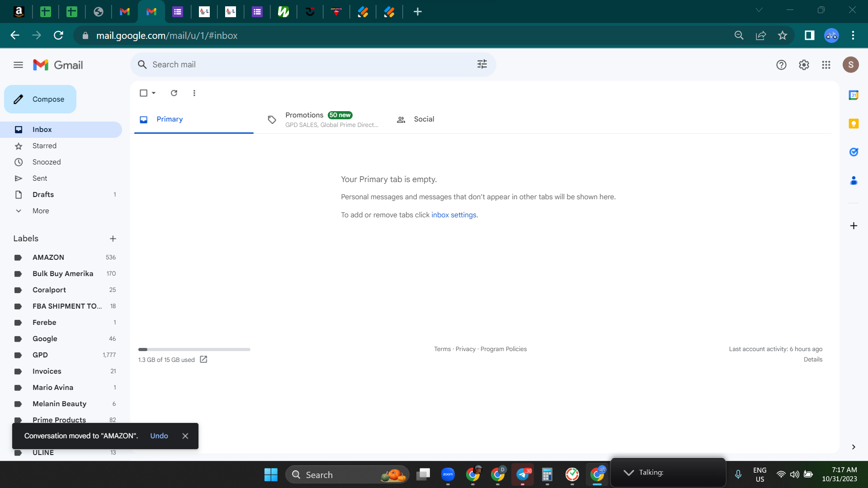Open the Gmail main menu hamburger icon

tap(18, 65)
